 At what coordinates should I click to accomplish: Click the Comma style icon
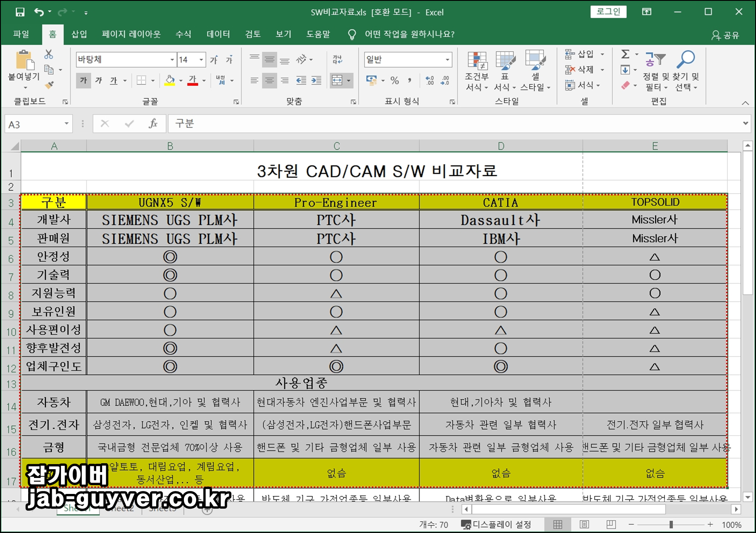point(409,80)
